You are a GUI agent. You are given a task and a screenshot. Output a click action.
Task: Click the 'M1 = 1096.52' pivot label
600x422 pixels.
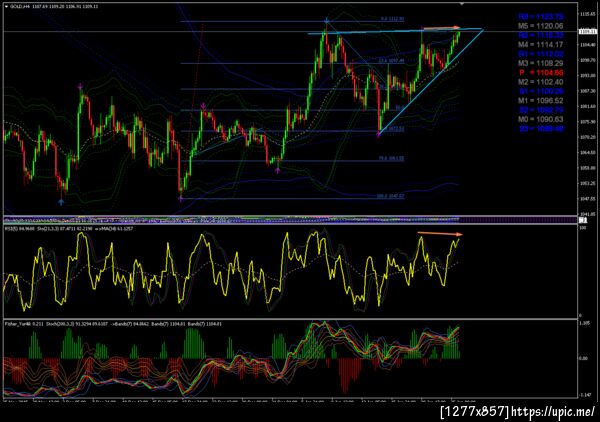(x=540, y=101)
